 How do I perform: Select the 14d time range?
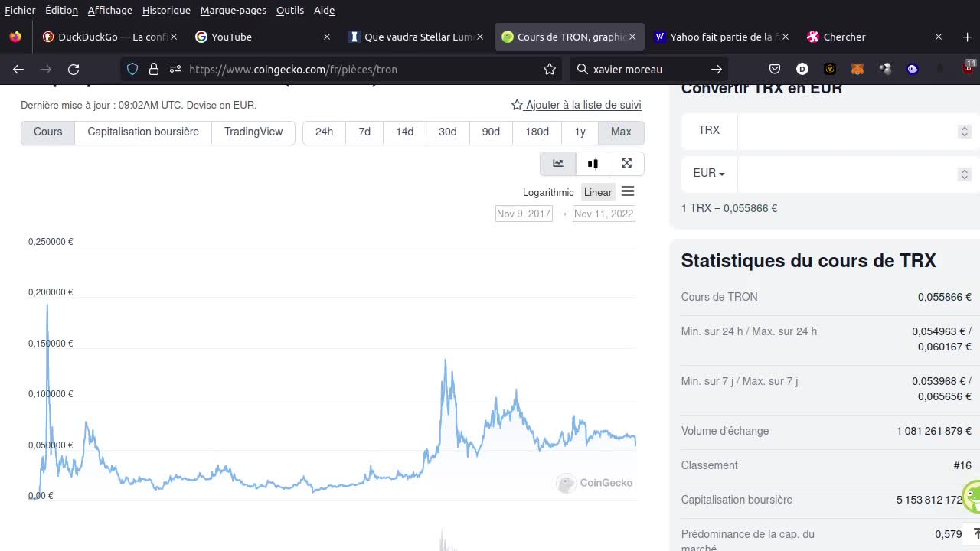click(405, 132)
